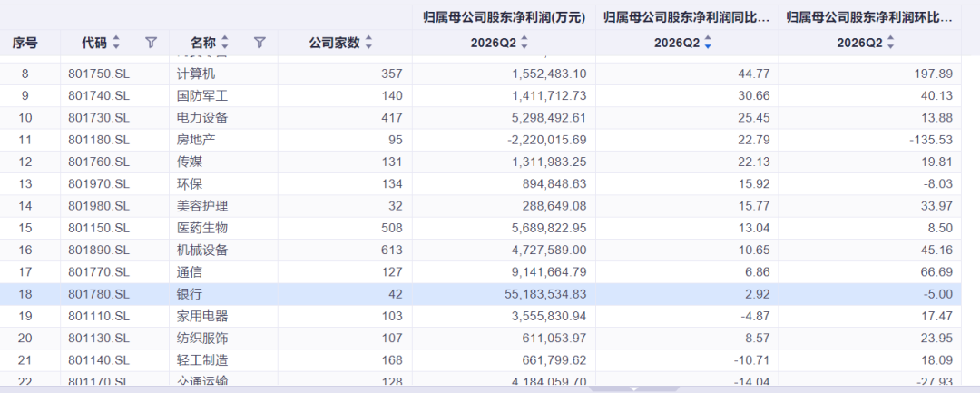The image size is (980, 393).
Task: Sort by 名称 column arrows
Action: click(225, 43)
